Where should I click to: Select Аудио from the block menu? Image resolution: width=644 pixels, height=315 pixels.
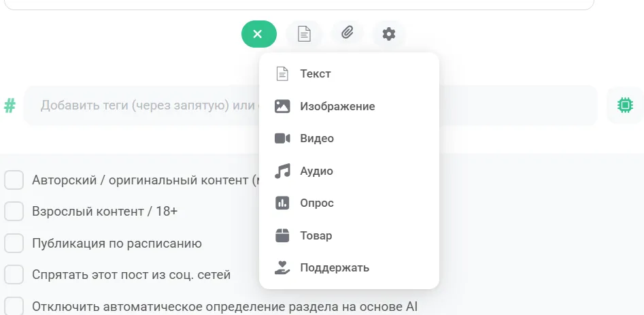349,171
